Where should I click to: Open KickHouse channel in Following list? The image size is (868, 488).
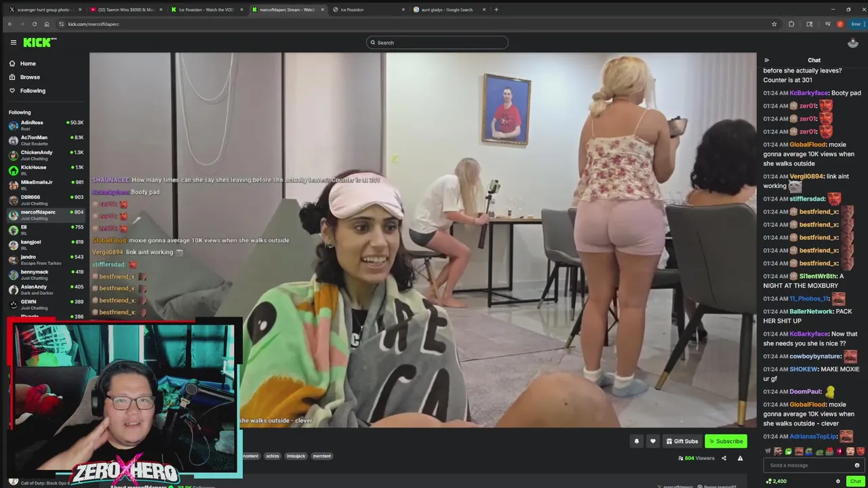(x=45, y=170)
